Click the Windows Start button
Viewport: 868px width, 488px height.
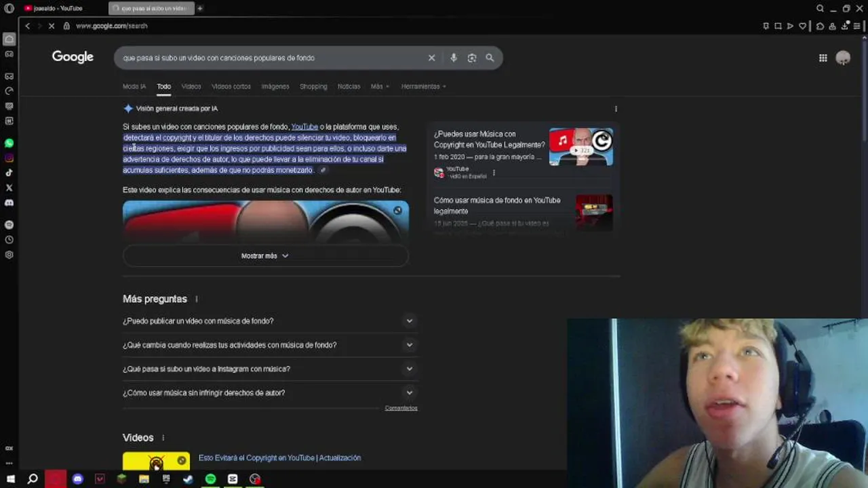pyautogui.click(x=11, y=479)
